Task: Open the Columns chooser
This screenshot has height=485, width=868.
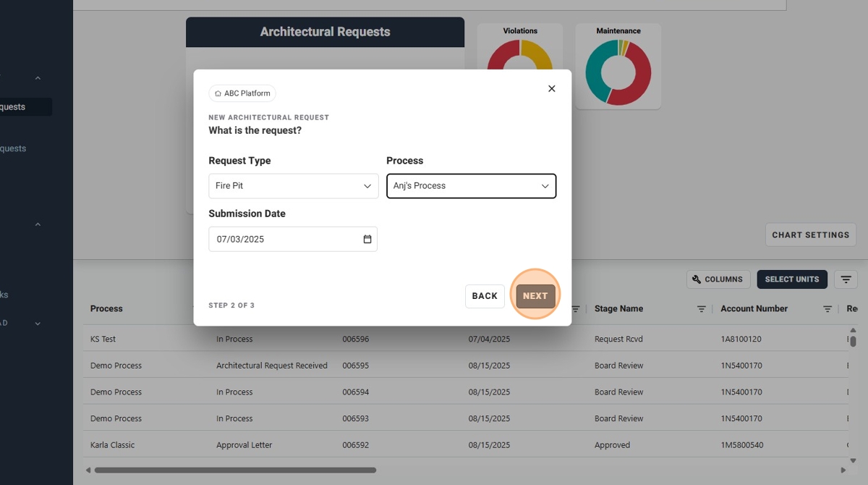Action: pos(718,279)
